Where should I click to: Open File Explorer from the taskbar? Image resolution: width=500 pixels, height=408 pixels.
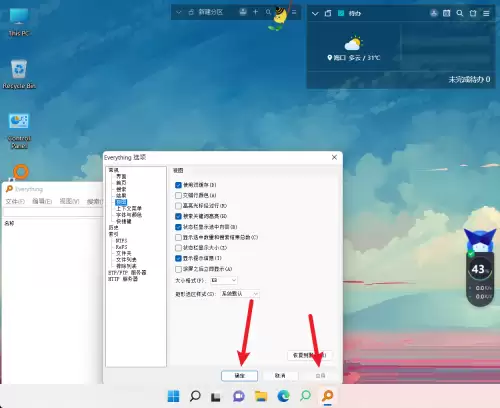pyautogui.click(x=261, y=396)
